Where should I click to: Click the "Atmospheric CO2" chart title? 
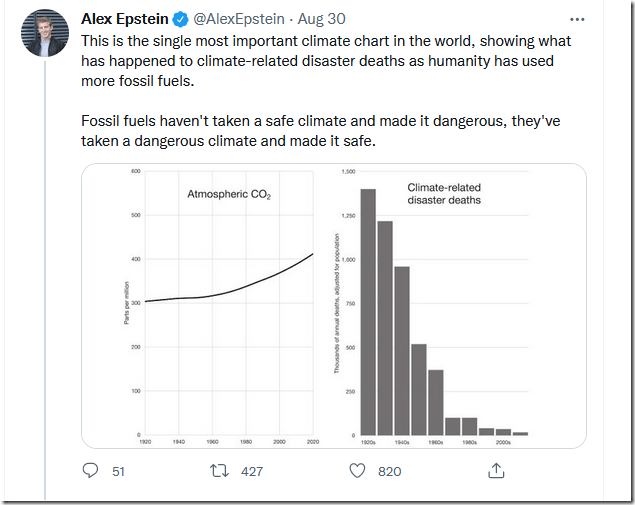click(229, 194)
